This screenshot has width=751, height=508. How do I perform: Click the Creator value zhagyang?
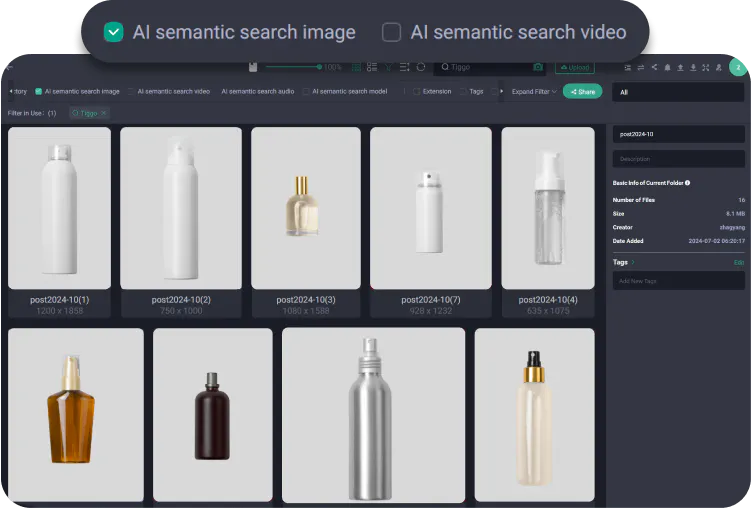[732, 227]
